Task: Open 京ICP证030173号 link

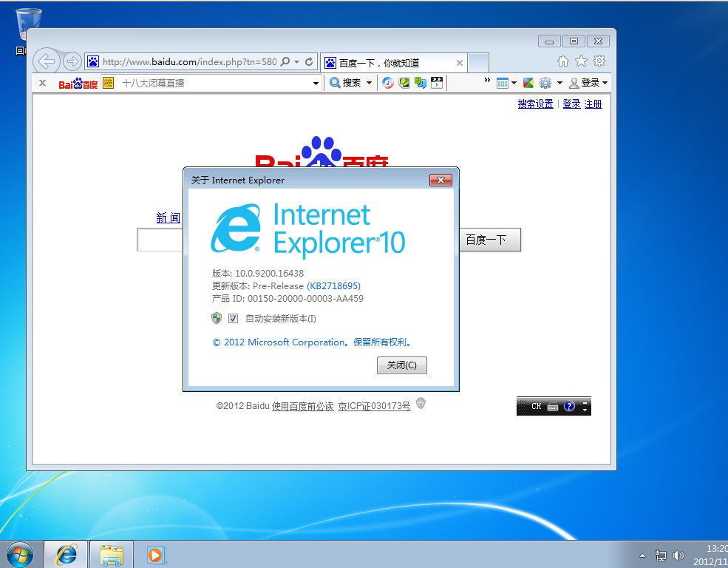Action: 374,406
